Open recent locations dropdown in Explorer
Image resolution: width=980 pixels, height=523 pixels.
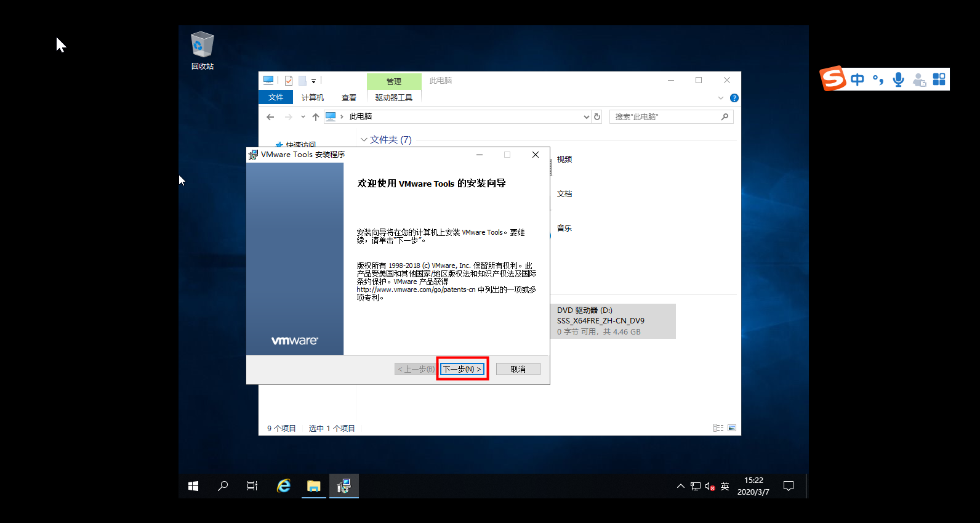click(x=303, y=116)
